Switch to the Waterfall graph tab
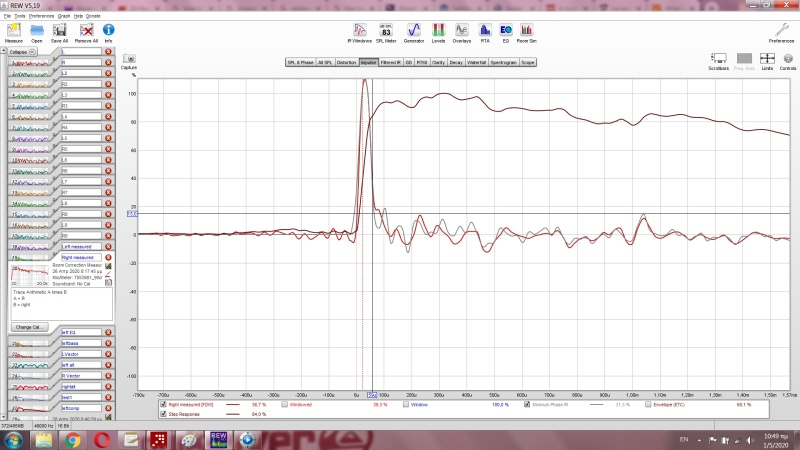 coord(477,62)
